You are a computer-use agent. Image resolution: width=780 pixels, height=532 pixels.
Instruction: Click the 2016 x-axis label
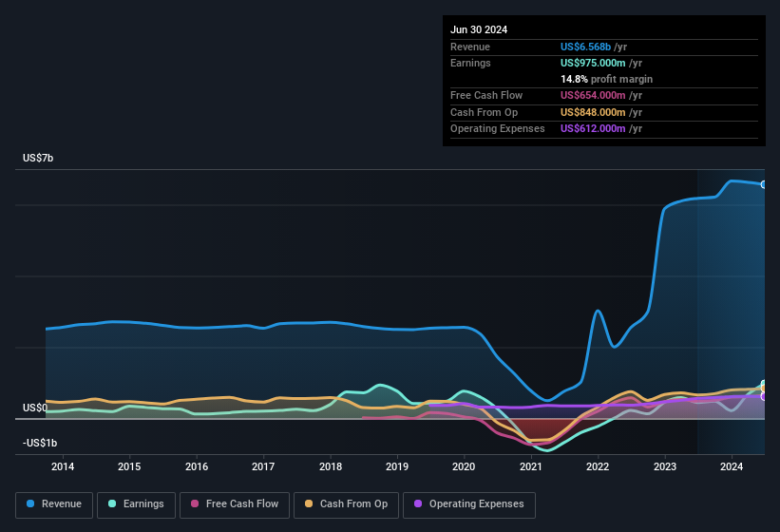(x=197, y=466)
